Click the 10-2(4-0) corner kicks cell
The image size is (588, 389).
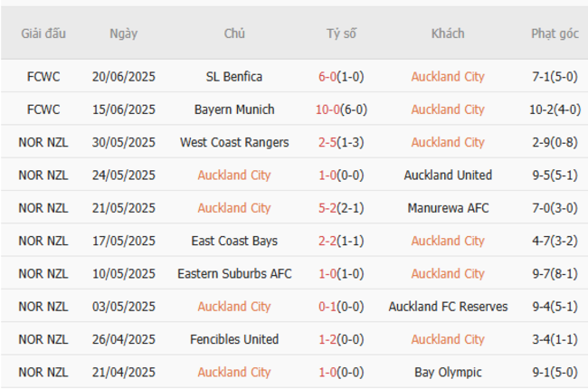555,109
